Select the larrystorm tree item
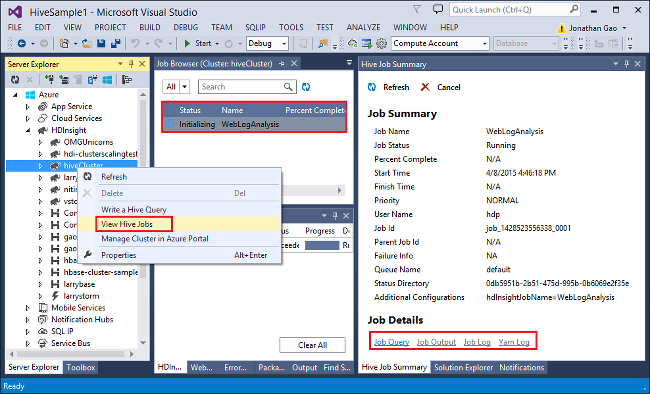 pos(81,296)
